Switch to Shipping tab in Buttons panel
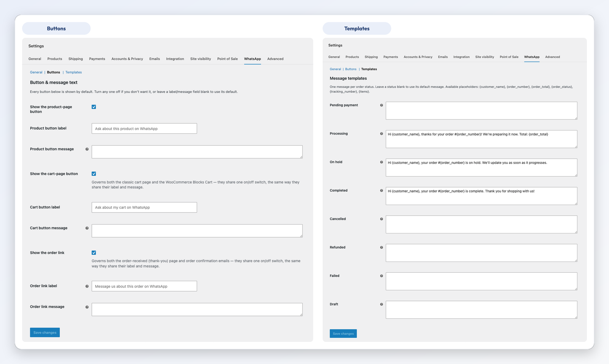Viewport: 609px width, 364px height. [76, 59]
